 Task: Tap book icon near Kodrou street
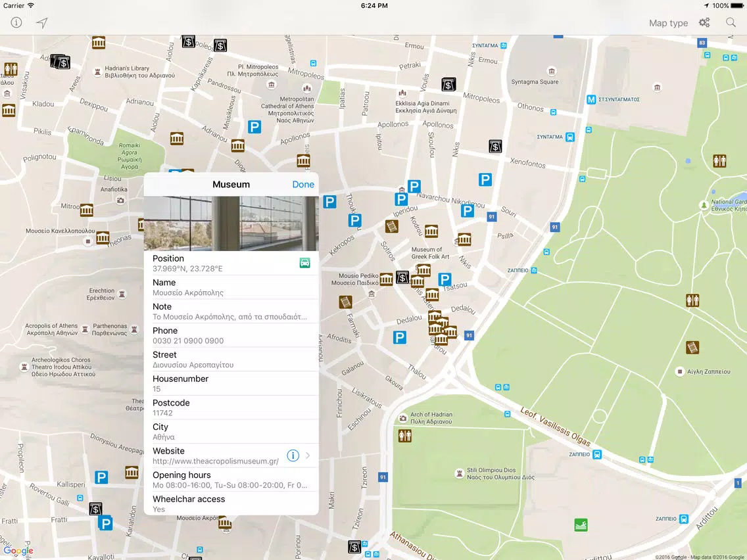(392, 226)
